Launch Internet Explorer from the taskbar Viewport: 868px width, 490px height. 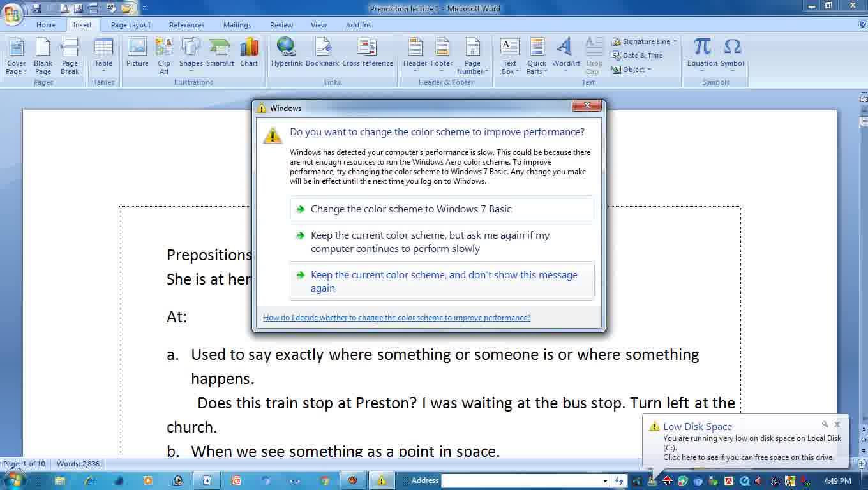point(90,480)
